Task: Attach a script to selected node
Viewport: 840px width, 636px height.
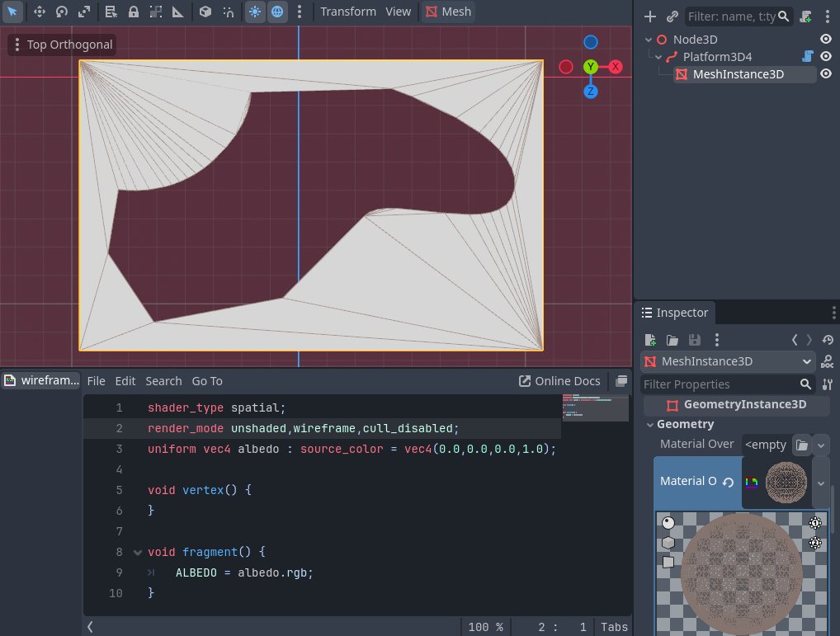Action: (x=805, y=16)
